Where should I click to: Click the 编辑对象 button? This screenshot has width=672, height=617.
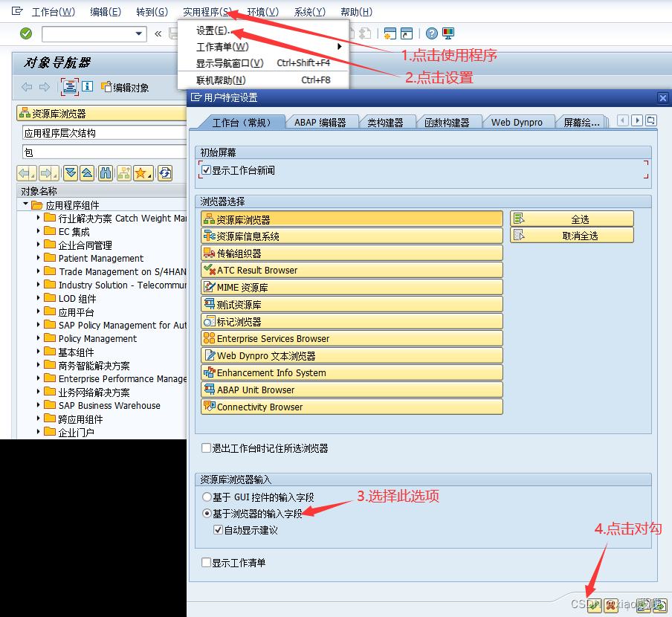click(125, 88)
